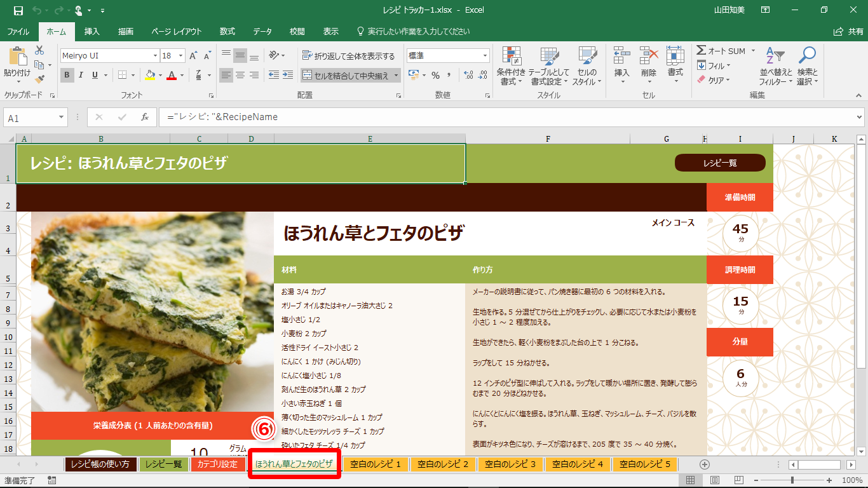Open the font size dropdown showing 18
868x488 pixels.
[x=181, y=56]
